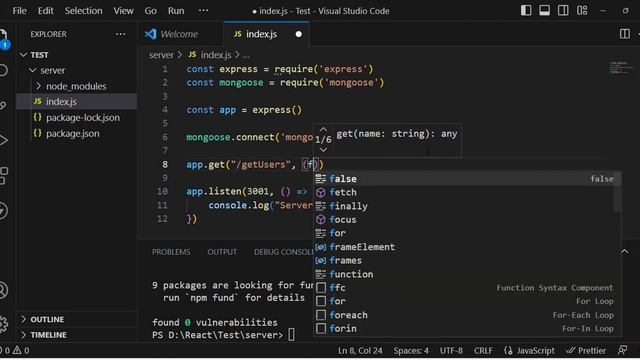Click the unsaved dot on index.js tab
640x360 pixels.
click(299, 34)
